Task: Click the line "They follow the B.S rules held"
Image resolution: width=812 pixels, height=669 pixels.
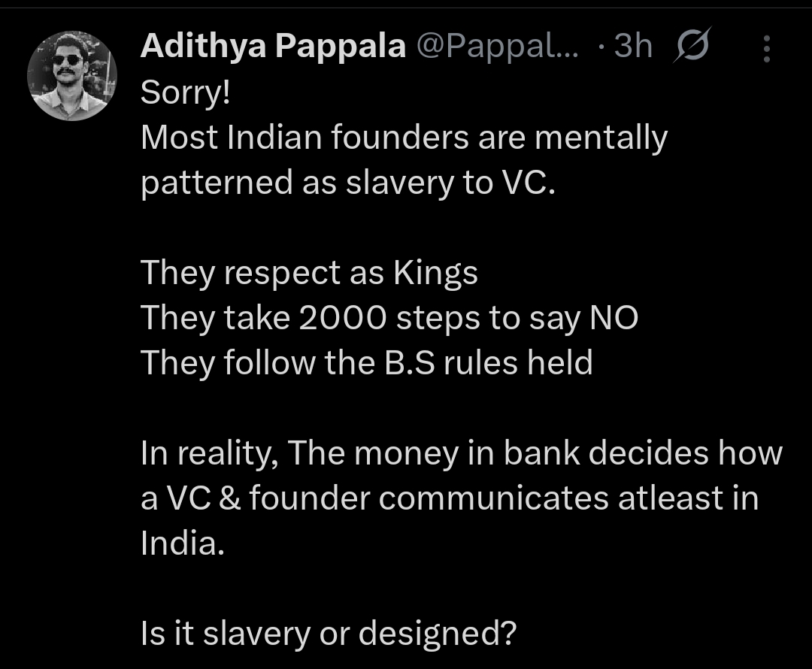Action: pos(367,364)
